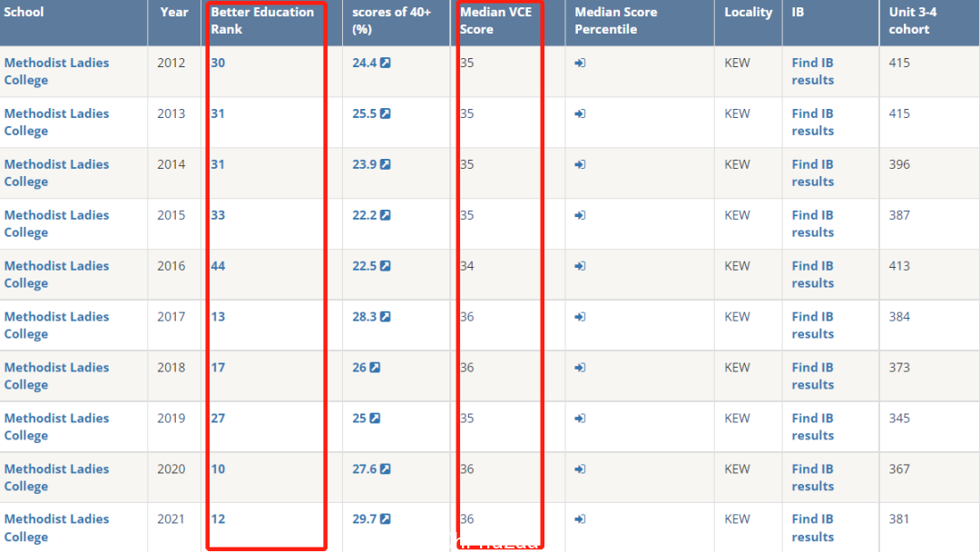Open percentile icon in 2016 row

pyautogui.click(x=580, y=266)
